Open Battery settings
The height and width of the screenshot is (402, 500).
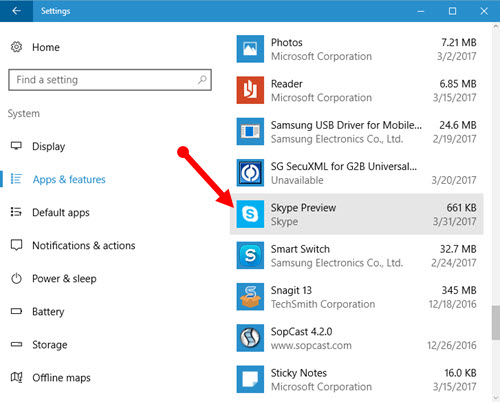pyautogui.click(x=48, y=312)
